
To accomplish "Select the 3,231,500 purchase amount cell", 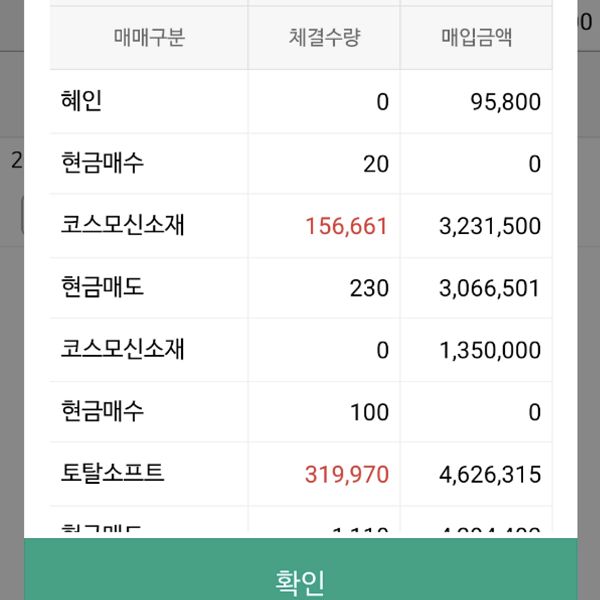I will [x=490, y=226].
